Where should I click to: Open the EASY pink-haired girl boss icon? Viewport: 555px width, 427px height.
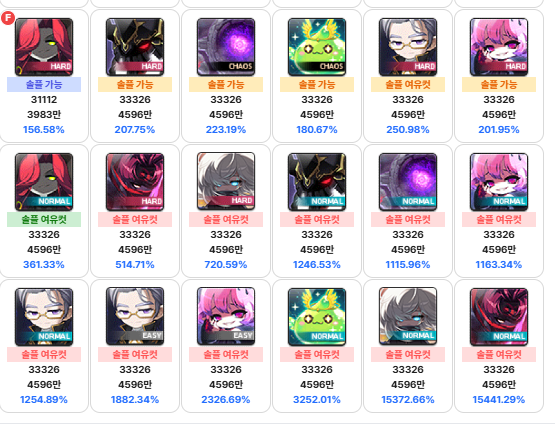(226, 317)
